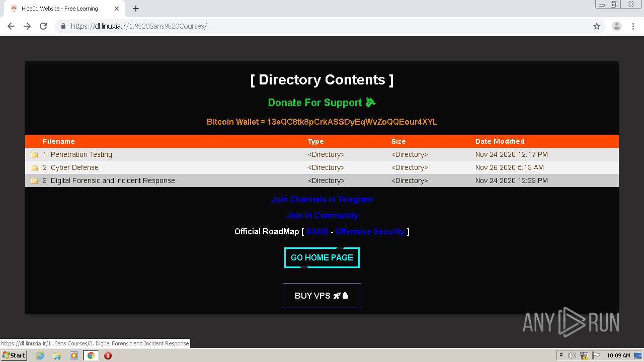Open the media player taskbar icon
This screenshot has height=362, width=644.
click(x=74, y=355)
